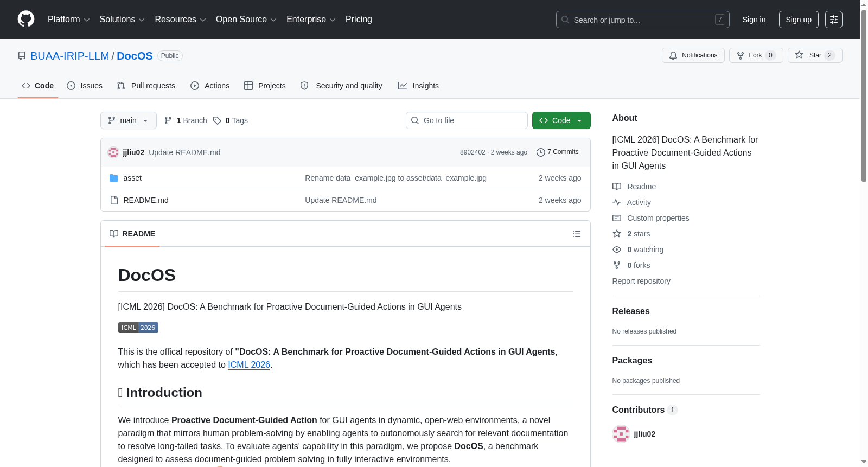Click the eye icon beside 0 watching
This screenshot has height=467, width=868.
tap(617, 250)
